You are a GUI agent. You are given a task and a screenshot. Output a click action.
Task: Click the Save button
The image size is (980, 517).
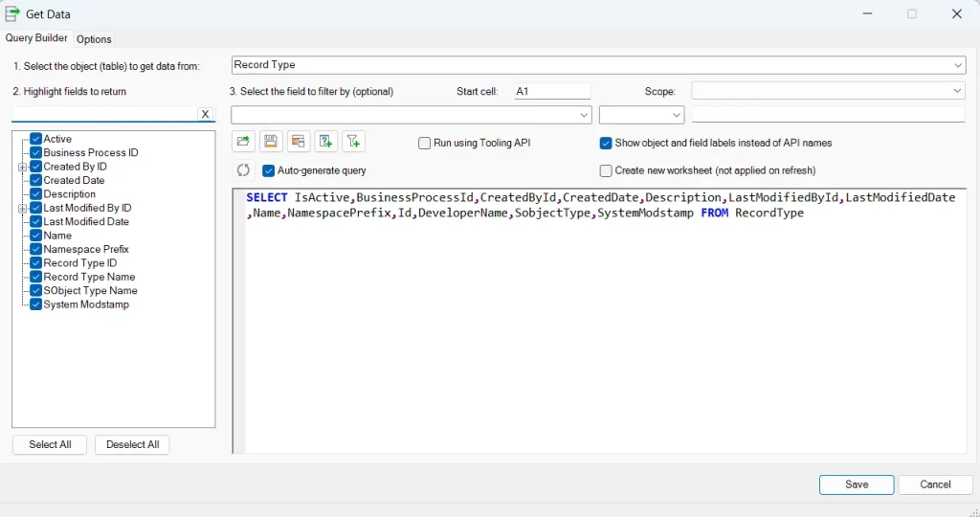coord(857,484)
